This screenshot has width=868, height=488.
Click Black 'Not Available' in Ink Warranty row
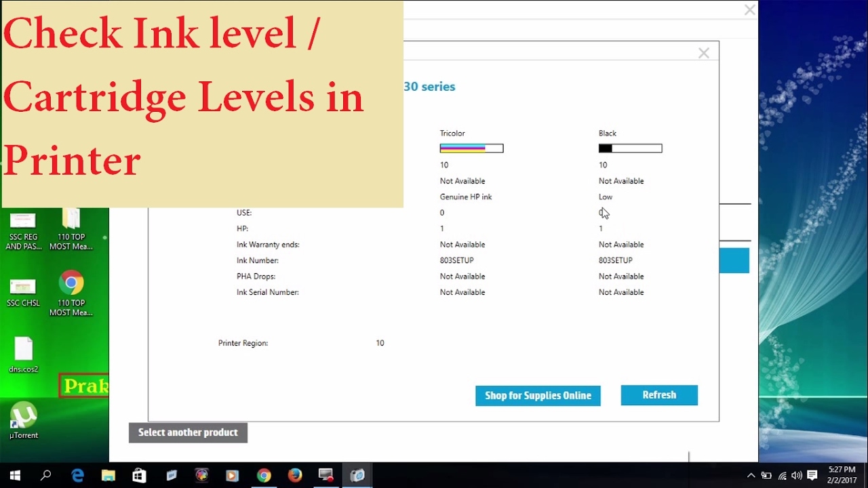[621, 245]
